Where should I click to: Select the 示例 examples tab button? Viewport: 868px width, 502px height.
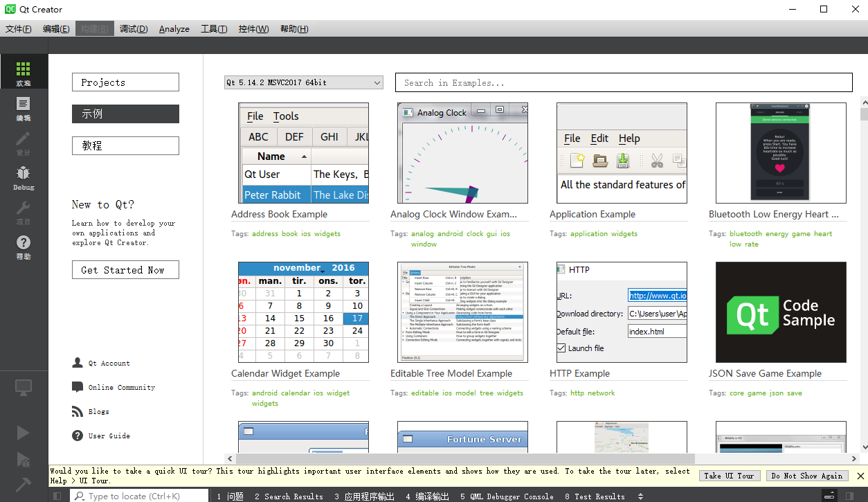coord(125,114)
